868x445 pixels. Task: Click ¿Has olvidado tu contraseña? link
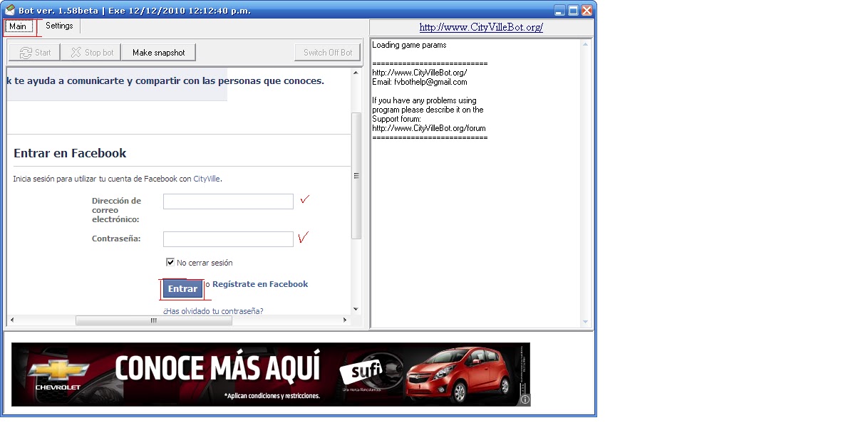coord(213,311)
